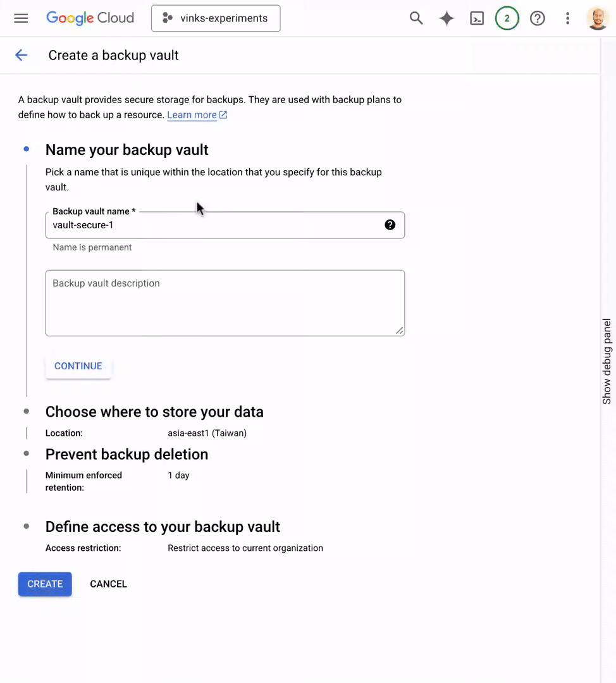Activate the Cloud Shell terminal icon

(x=477, y=18)
